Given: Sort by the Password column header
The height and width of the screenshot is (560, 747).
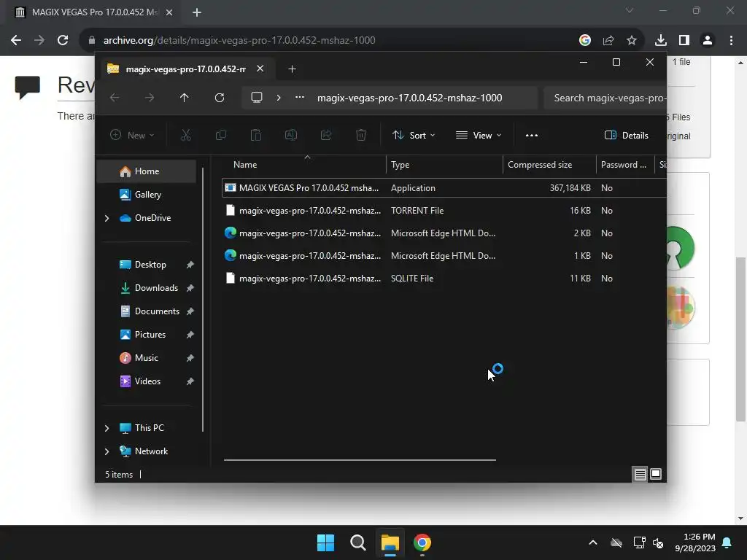Looking at the screenshot, I should pos(625,165).
